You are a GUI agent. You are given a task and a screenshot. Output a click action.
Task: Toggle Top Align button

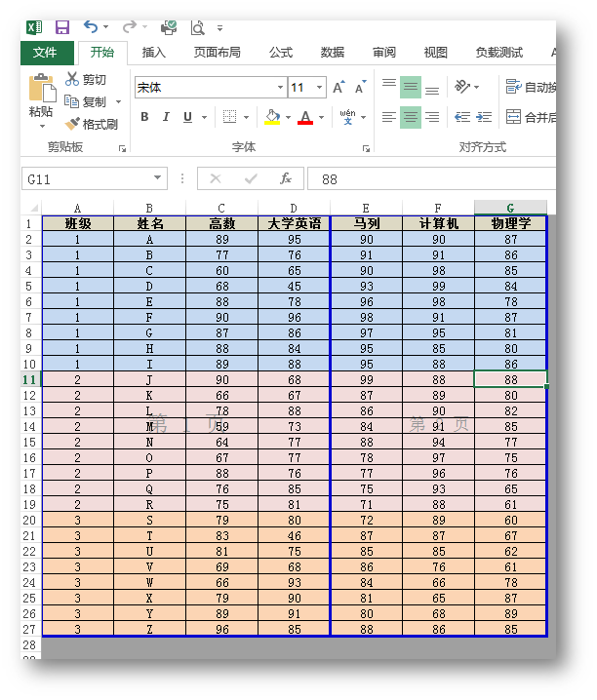point(389,87)
